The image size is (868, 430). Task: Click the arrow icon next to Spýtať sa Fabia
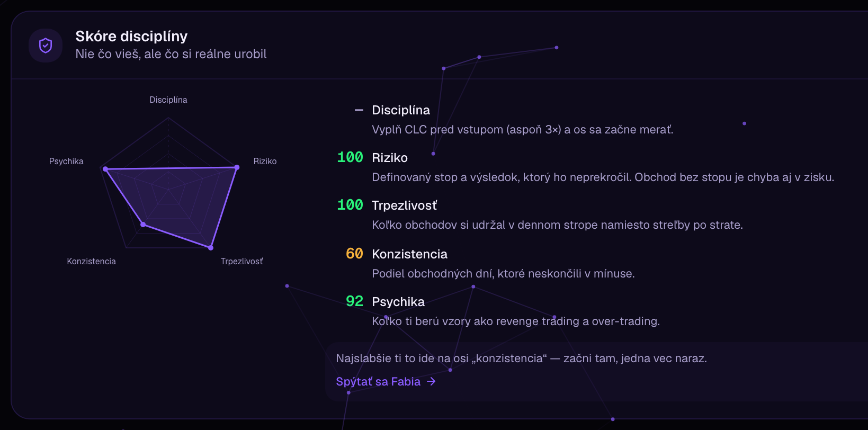tap(431, 381)
